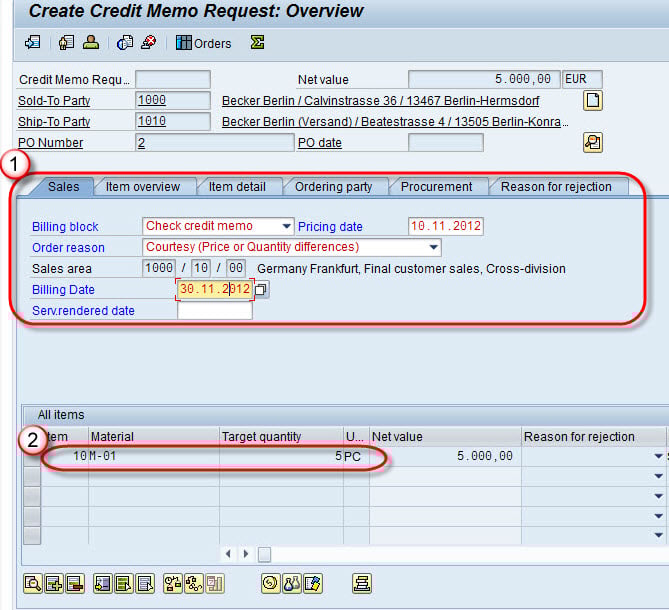The height and width of the screenshot is (610, 669).
Task: Expand the Order reason dropdown
Action: [x=433, y=247]
